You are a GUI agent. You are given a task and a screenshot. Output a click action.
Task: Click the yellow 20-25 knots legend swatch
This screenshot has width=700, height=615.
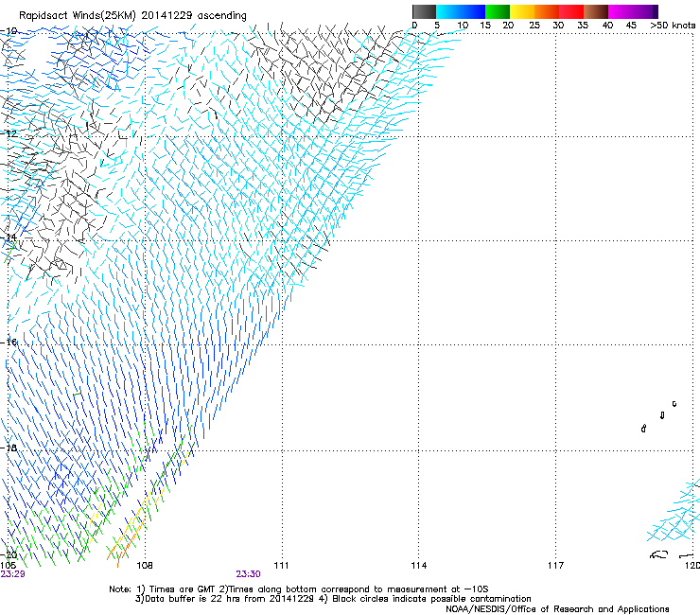[x=522, y=11]
